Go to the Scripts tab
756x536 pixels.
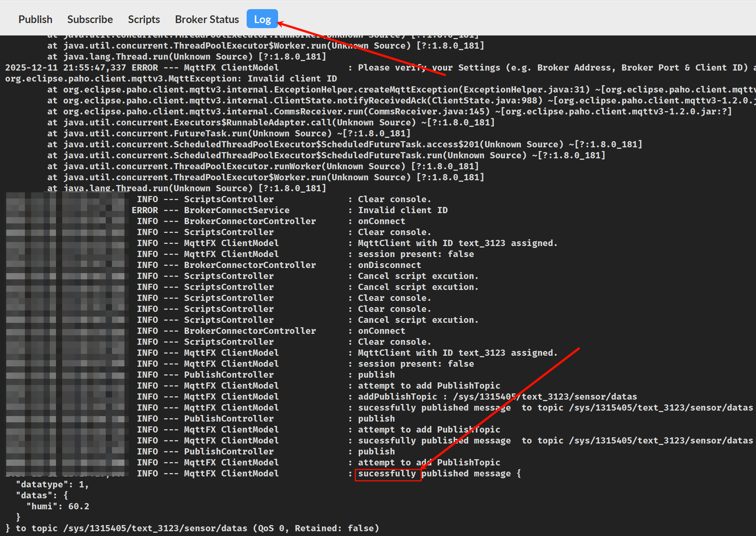tap(144, 19)
